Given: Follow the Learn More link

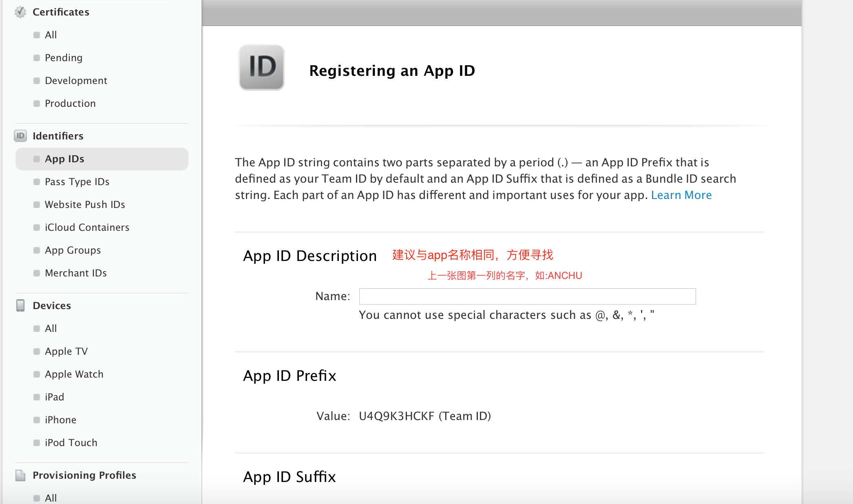Looking at the screenshot, I should pyautogui.click(x=681, y=195).
